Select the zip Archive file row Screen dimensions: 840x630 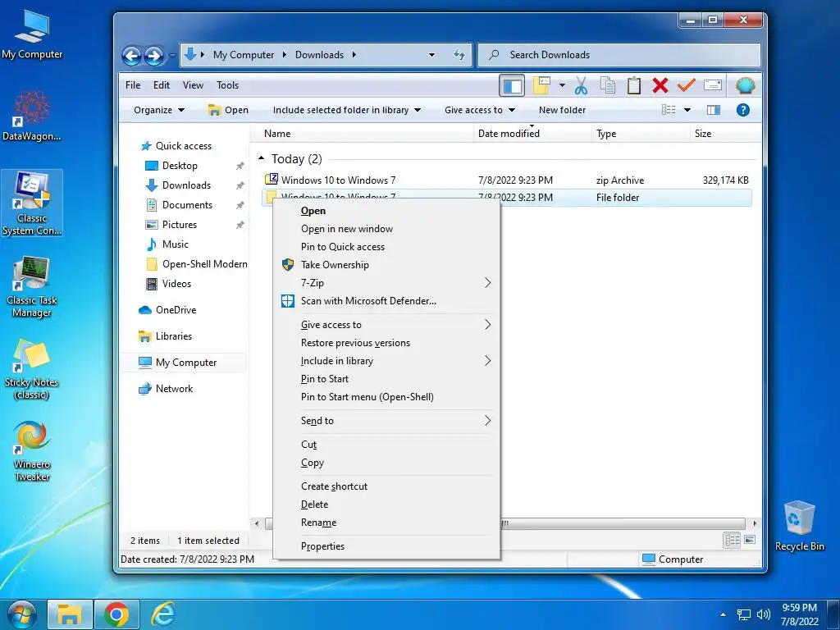(507, 180)
